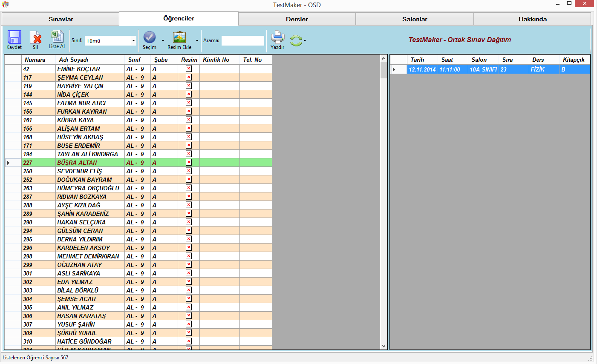Viewport: 597px width, 364px height.
Task: Switch to the Sınavlar tab
Action: [61, 19]
